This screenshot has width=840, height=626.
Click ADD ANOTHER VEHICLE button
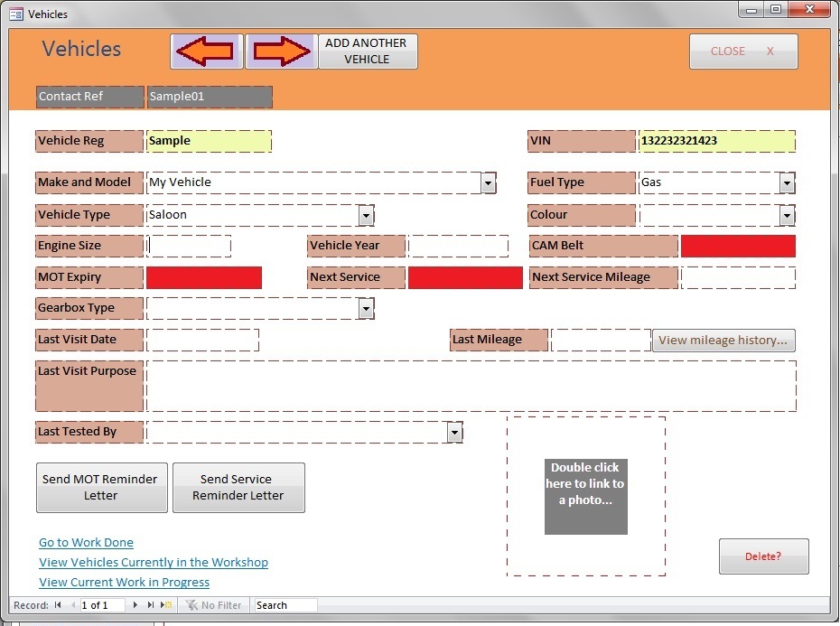tap(368, 51)
